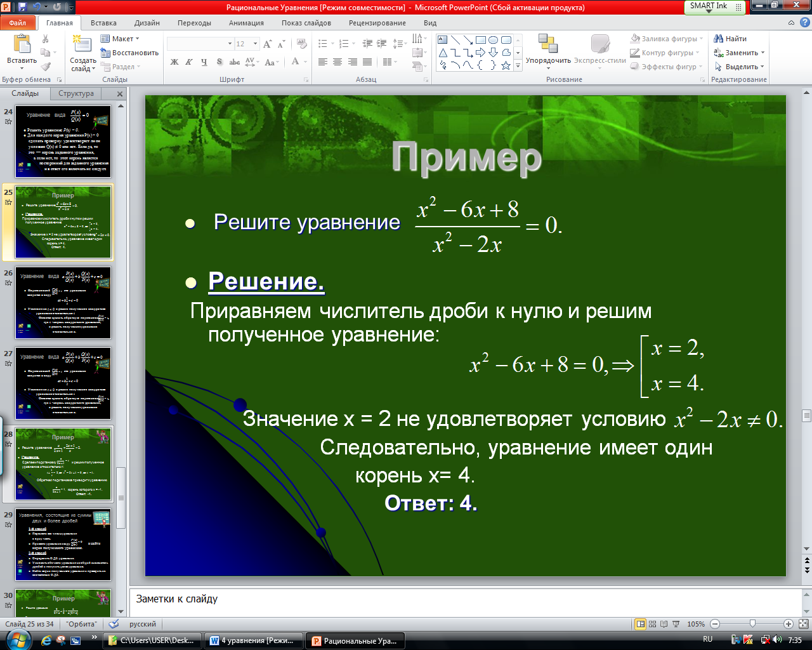Switch to the Animation (Анимация) tab
Screen dimensions: 812x650
tap(246, 23)
